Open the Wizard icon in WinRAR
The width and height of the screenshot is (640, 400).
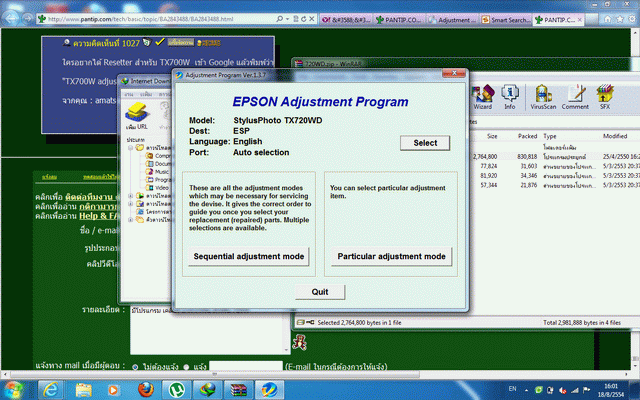(482, 97)
